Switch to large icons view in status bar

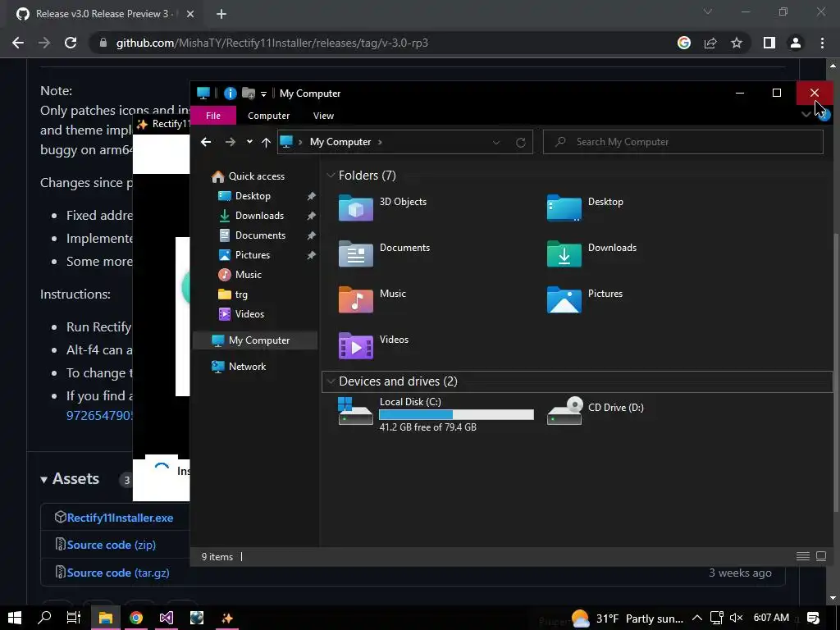[x=820, y=557]
